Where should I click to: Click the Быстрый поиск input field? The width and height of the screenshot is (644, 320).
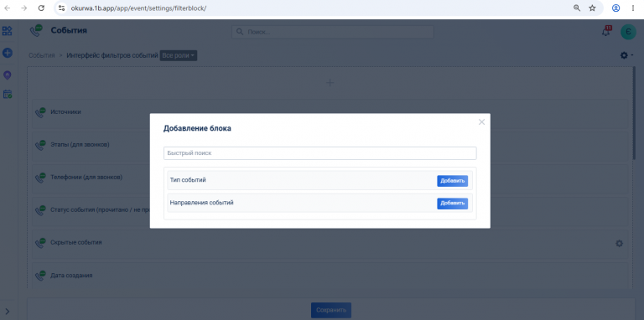click(320, 153)
